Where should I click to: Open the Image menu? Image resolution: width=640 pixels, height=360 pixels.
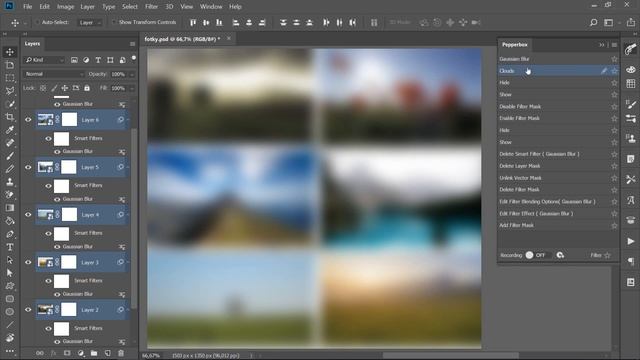(65, 7)
